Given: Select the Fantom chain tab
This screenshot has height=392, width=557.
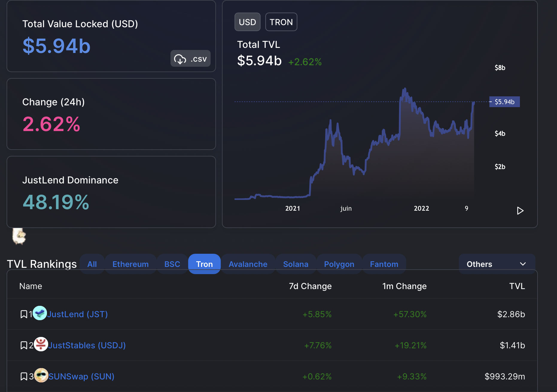Looking at the screenshot, I should 384,264.
